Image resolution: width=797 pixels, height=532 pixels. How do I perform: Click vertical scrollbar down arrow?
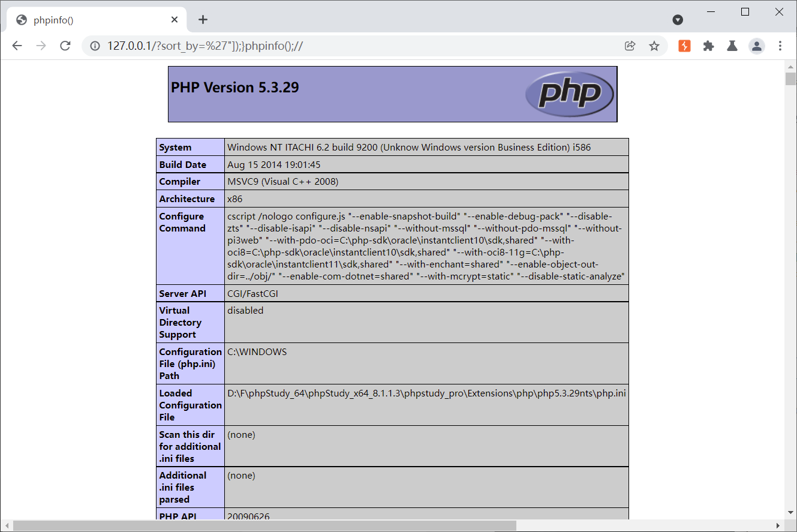pos(790,513)
